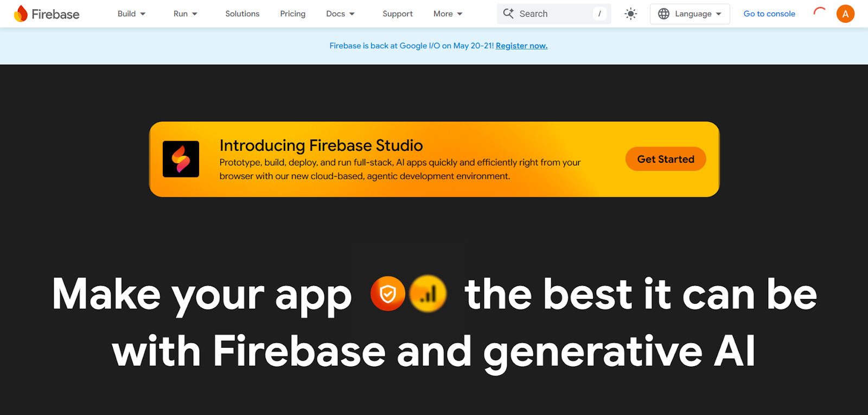
Task: Click the Firebase flame logo
Action: [21, 14]
